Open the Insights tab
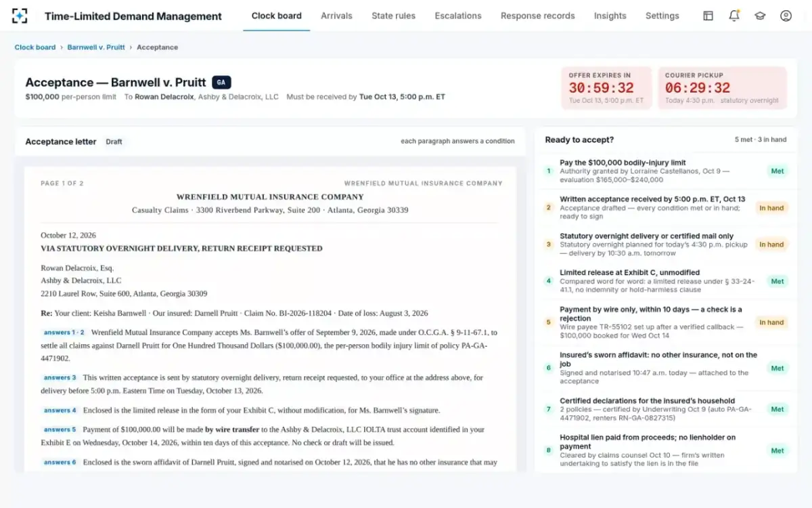 [610, 16]
